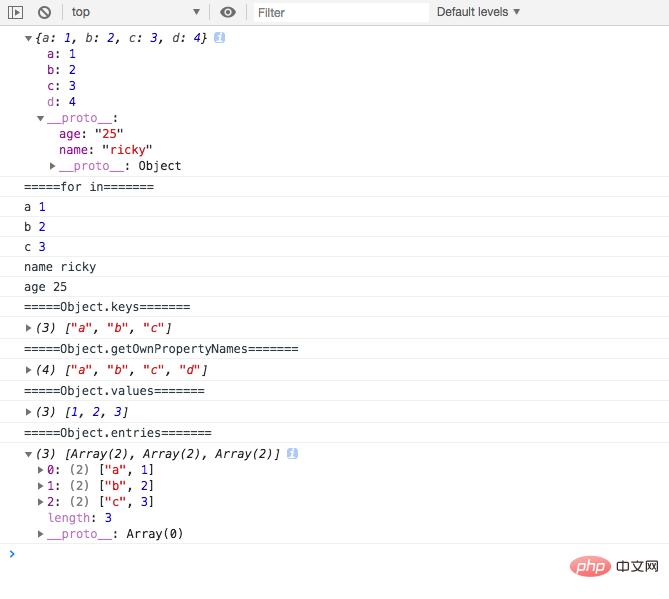Expand entry 0: ["a", 1]
669x599 pixels.
[41, 470]
